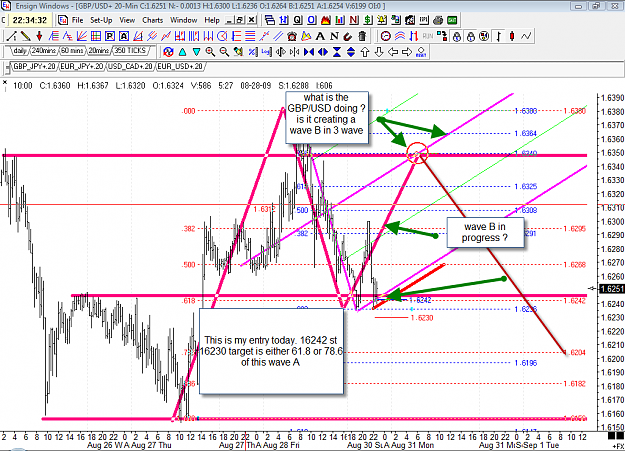The height and width of the screenshot is (451, 625).
Task: Click the red and blue waves icon
Action: 399,36
